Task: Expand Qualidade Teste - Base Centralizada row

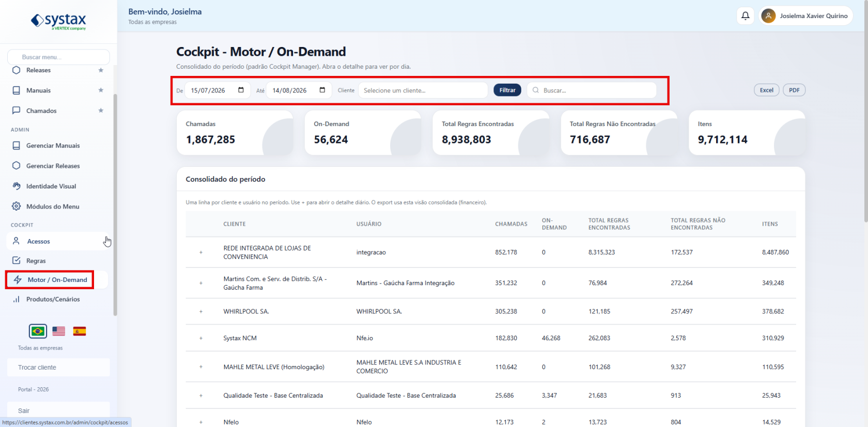Action: [x=201, y=396]
